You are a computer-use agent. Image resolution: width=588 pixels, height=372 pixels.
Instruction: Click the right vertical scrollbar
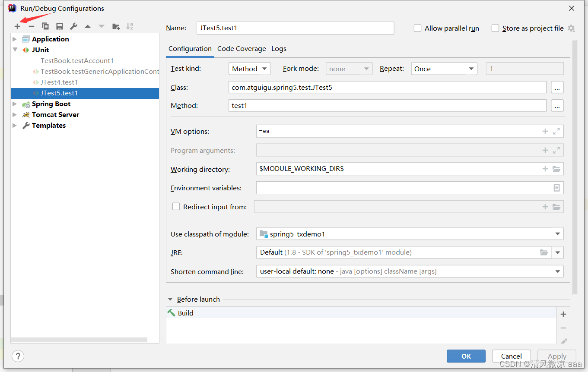point(575,167)
